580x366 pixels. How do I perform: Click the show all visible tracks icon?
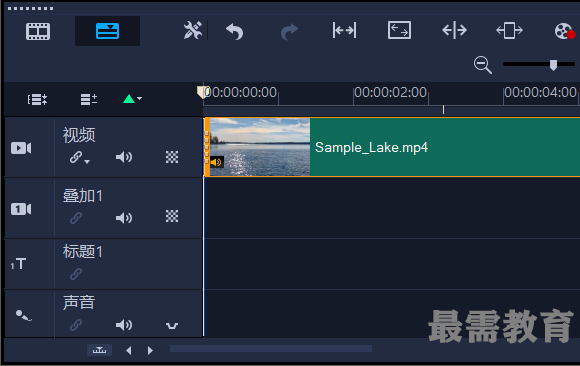[37, 100]
